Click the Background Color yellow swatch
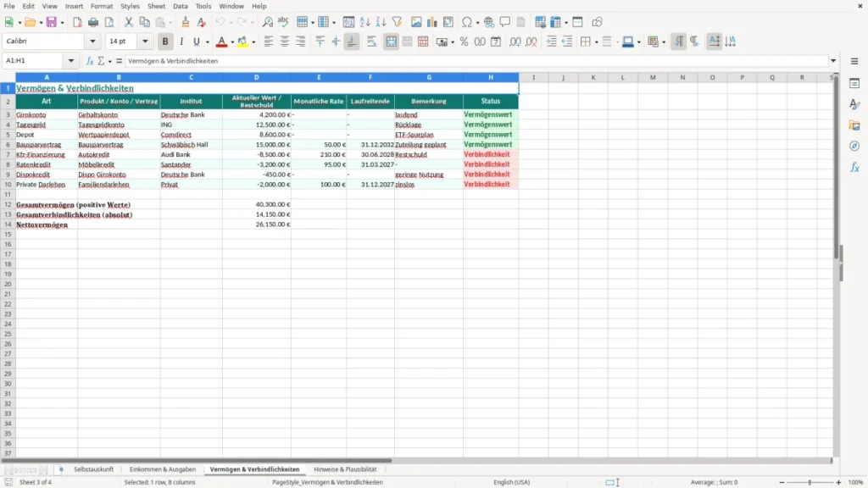 coord(242,42)
